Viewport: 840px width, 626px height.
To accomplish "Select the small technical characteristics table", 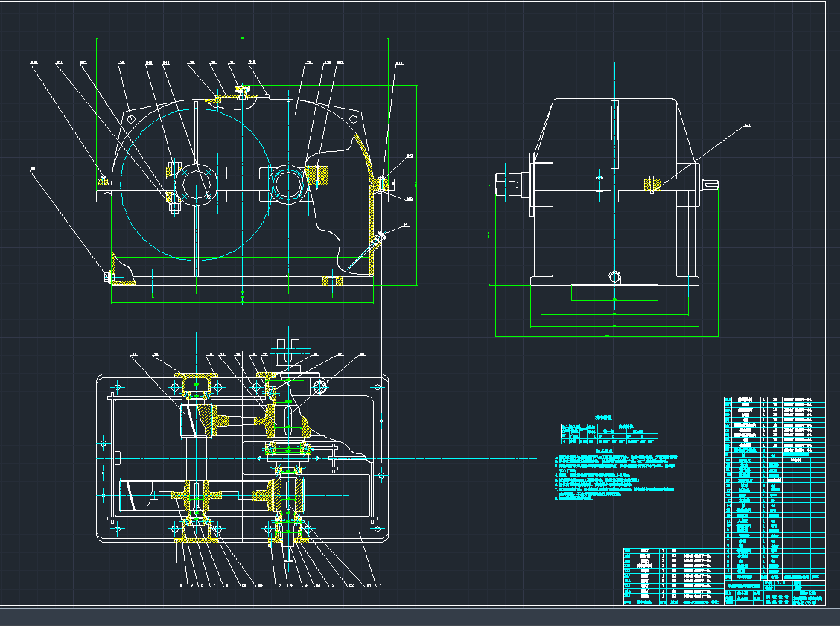I will click(x=609, y=434).
